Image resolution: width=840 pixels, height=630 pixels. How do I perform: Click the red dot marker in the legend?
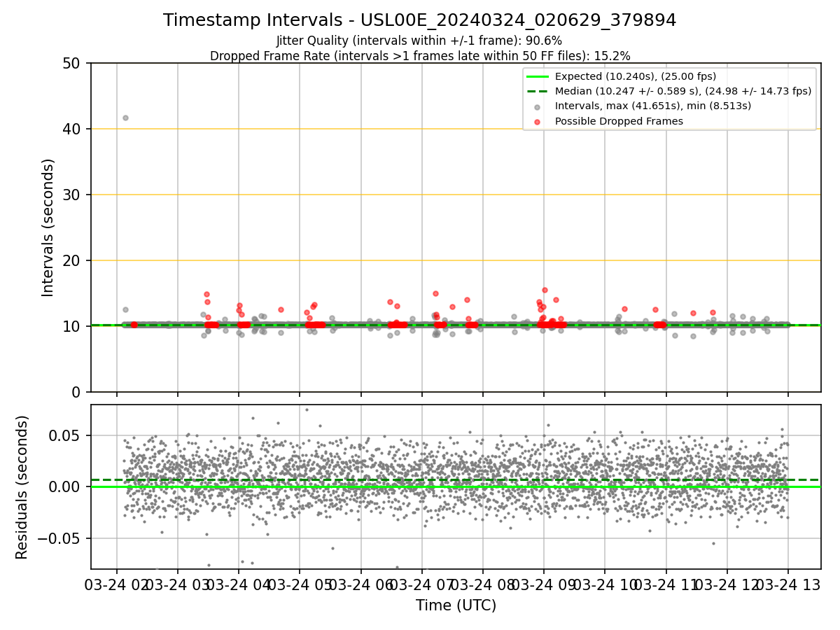click(537, 122)
